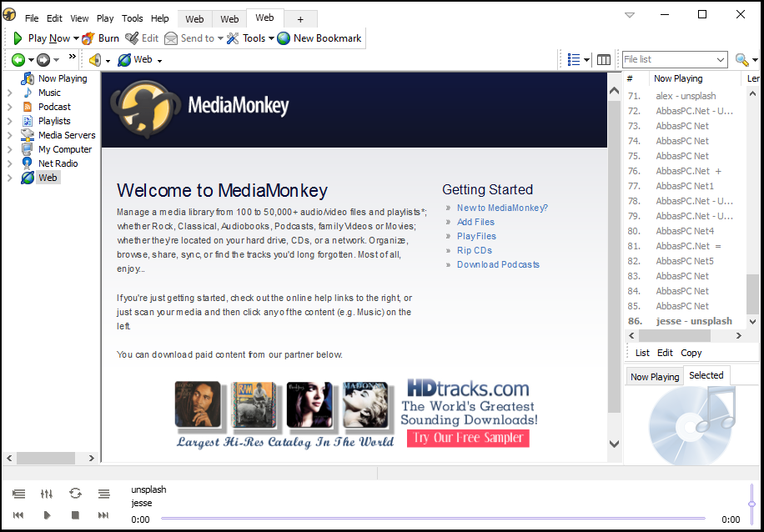Click the stop button in player
The width and height of the screenshot is (764, 532).
(x=75, y=515)
